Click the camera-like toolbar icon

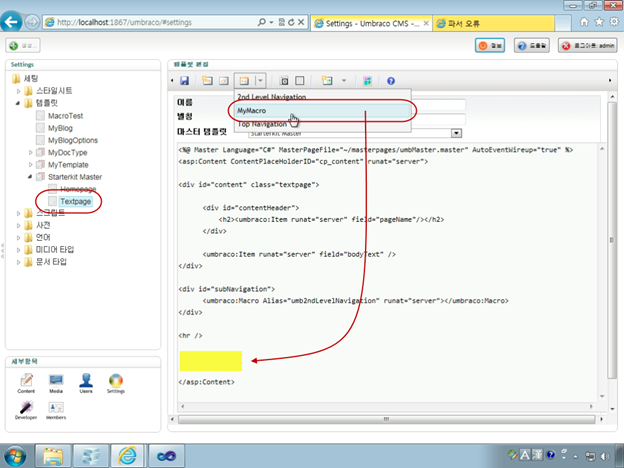click(284, 81)
